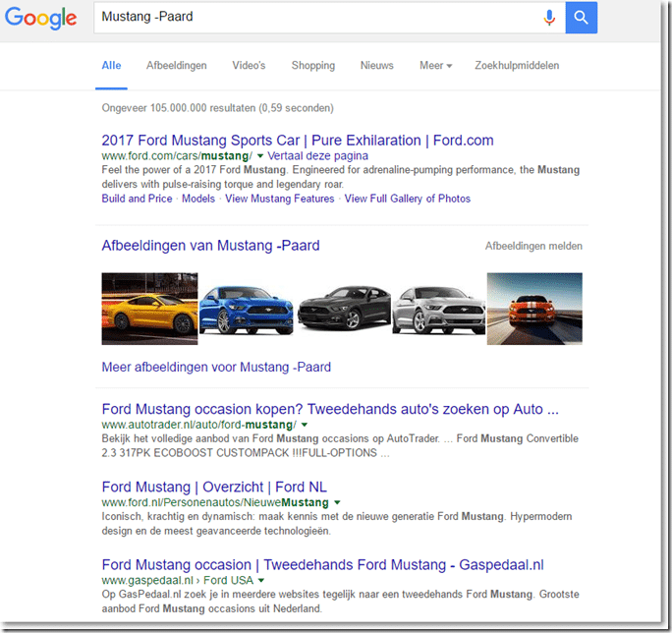
Task: Open View Full Gallery of Photos sitelink
Action: [408, 199]
